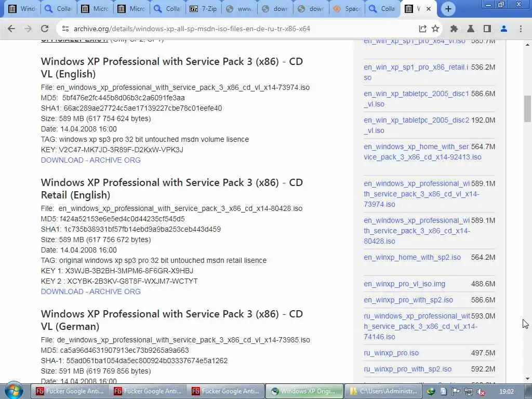
Task: Open the Chrome profile avatar icon
Action: click(x=504, y=29)
